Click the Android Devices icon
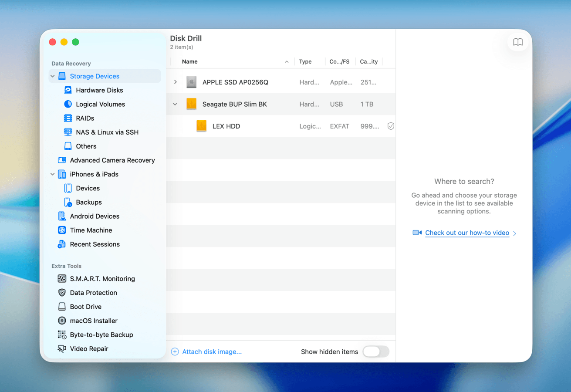571x392 pixels. [x=62, y=216]
